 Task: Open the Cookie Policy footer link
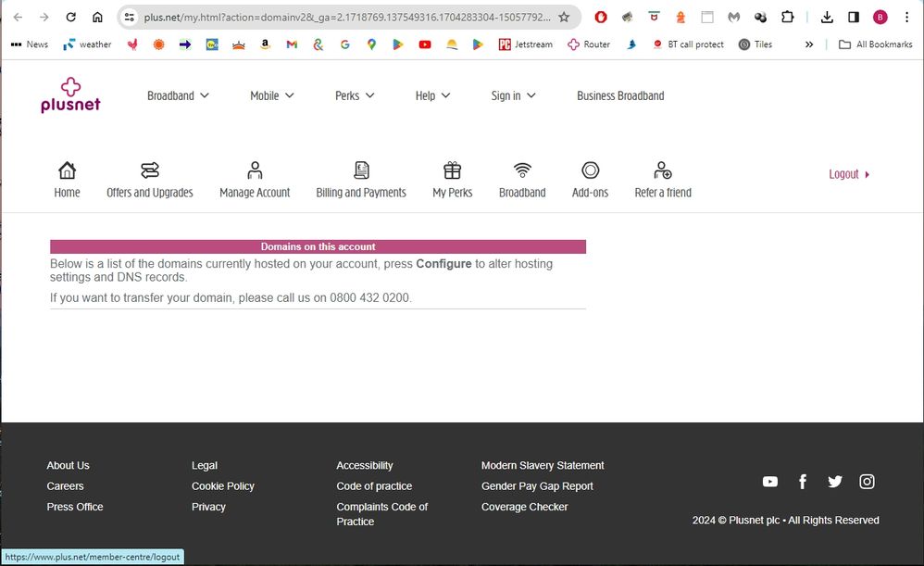click(222, 486)
